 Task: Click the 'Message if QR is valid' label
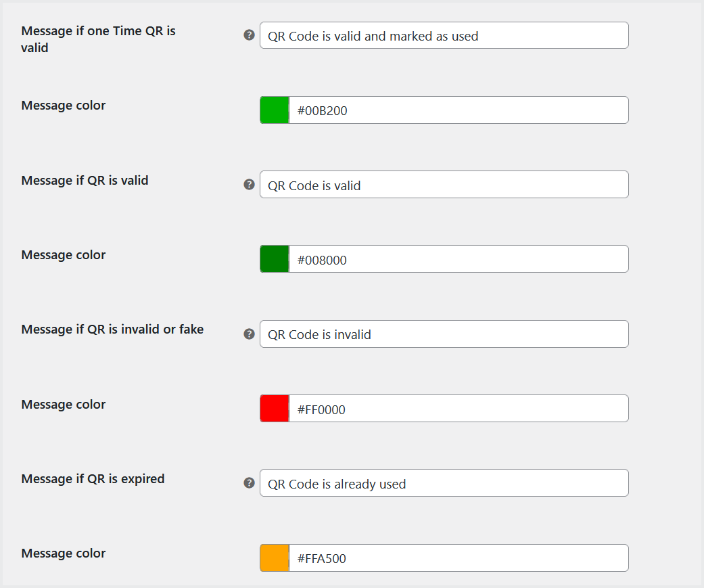[x=85, y=181]
